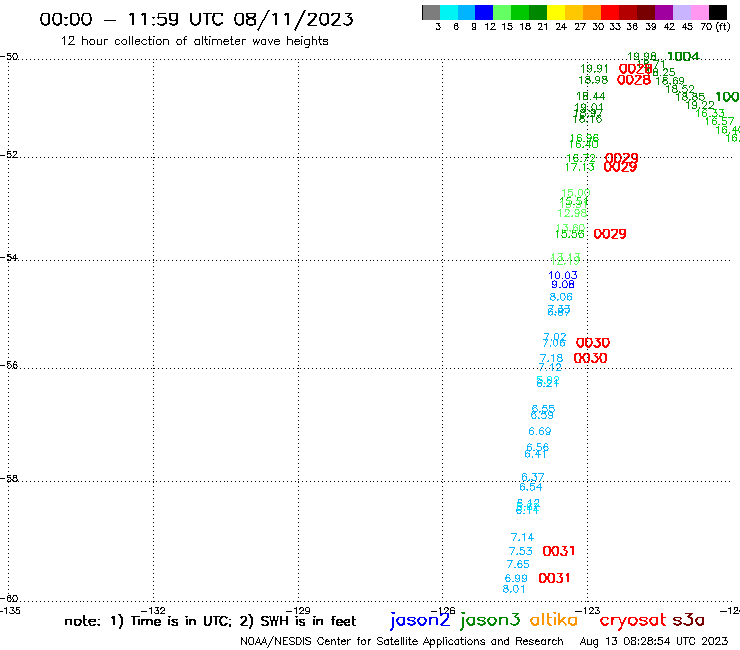Image resolution: width=740 pixels, height=650 pixels.
Task: Click the wave height value 7.53
Action: click(x=521, y=551)
